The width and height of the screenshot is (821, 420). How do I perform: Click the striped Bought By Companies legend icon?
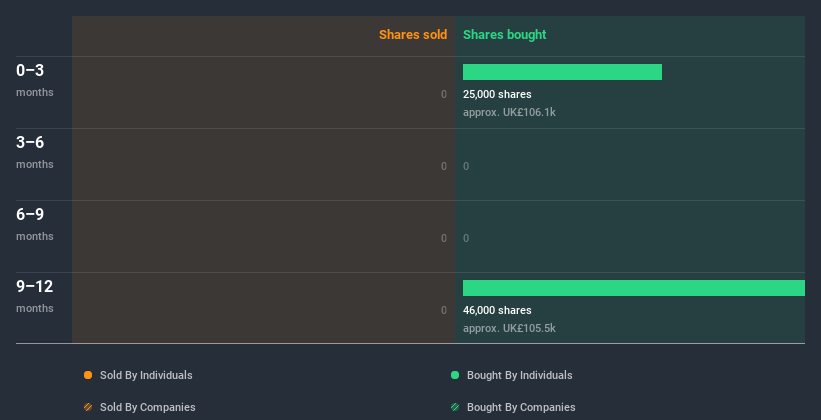click(x=455, y=407)
